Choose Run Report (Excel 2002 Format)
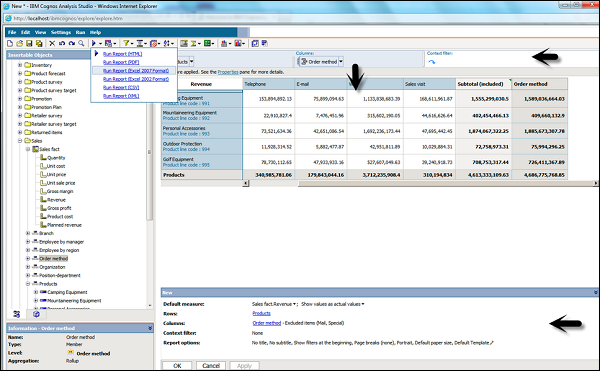This screenshot has height=371, width=600. [x=136, y=79]
